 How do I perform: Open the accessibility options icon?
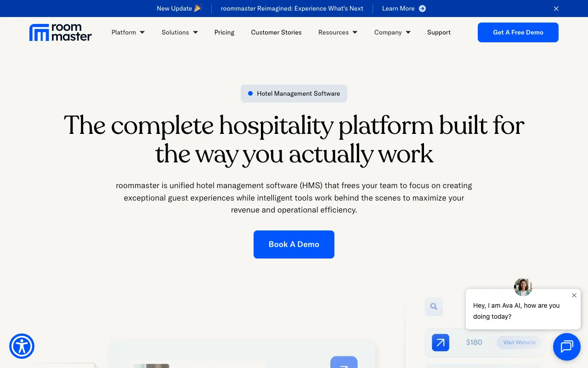click(x=22, y=346)
